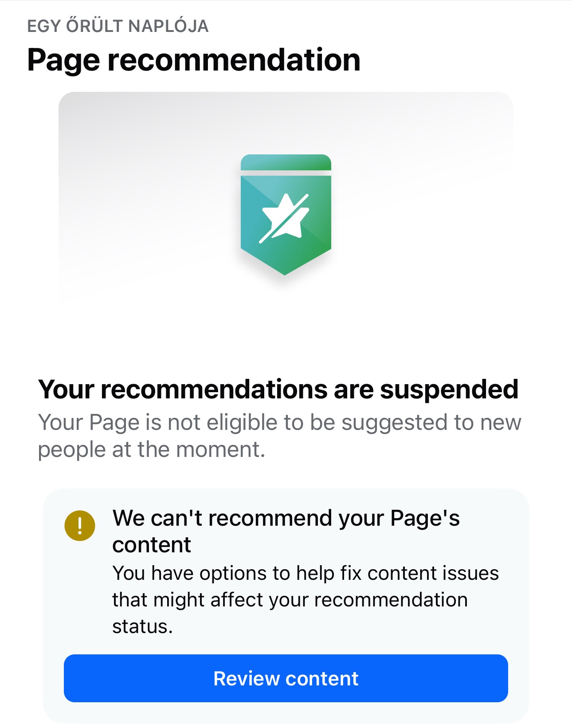Screen dimensions: 572x728
Task: Tap the yellow exclamation warning icon
Action: [x=80, y=526]
